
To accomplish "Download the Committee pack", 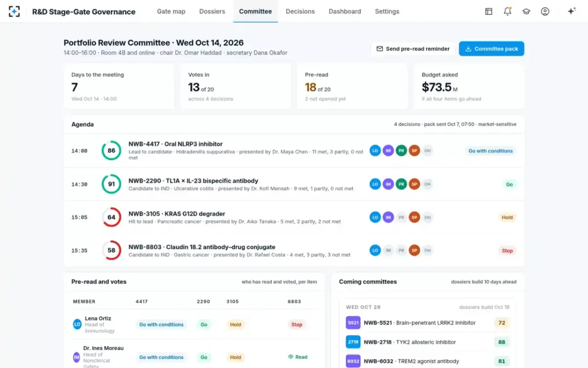I will click(x=491, y=49).
